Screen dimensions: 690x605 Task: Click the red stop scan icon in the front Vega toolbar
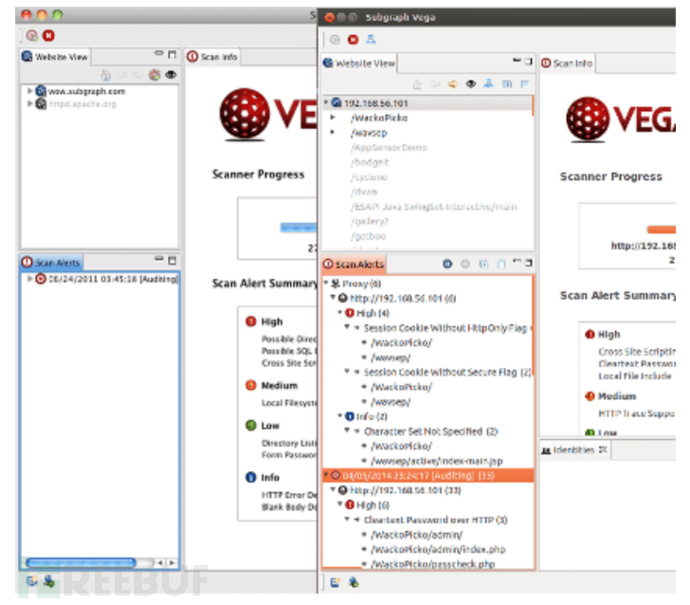[353, 40]
